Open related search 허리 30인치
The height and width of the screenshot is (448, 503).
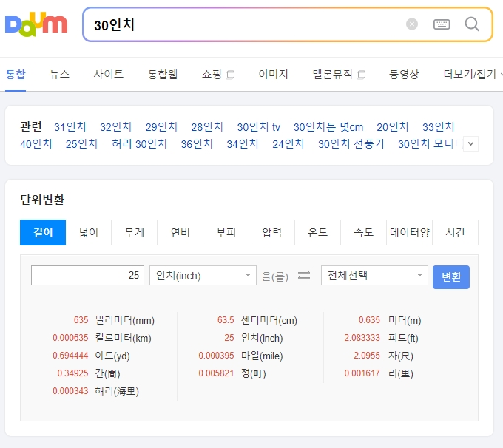click(x=140, y=144)
